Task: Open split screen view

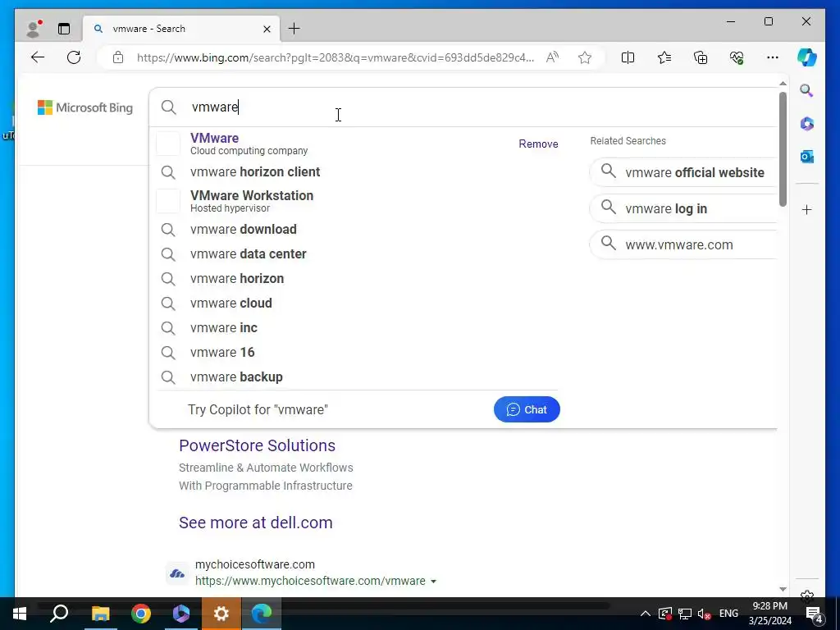Action: (x=628, y=57)
